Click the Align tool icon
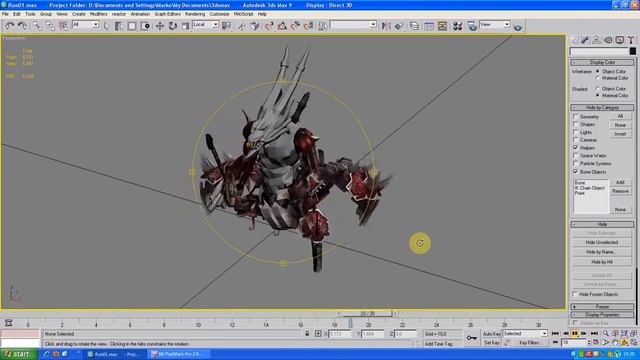 tap(399, 26)
